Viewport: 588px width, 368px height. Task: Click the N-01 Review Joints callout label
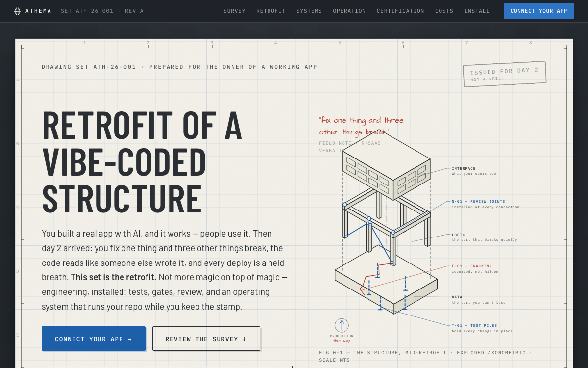[478, 201]
